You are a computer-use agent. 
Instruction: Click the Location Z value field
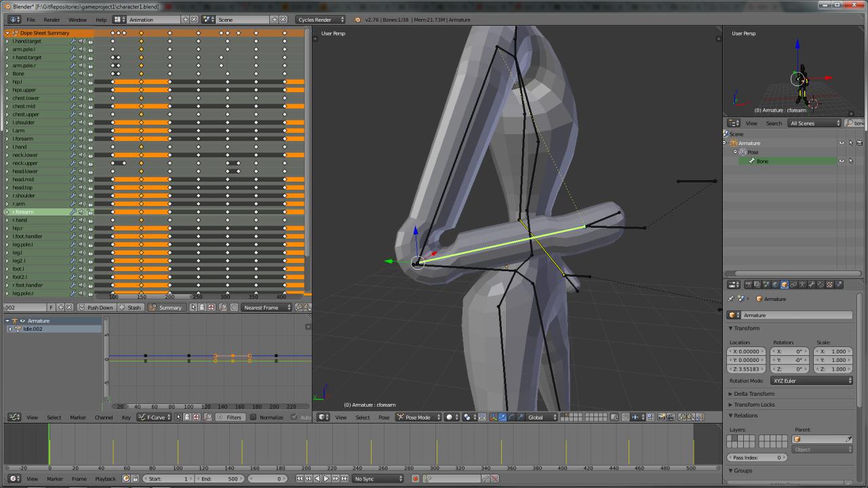pyautogui.click(x=747, y=369)
